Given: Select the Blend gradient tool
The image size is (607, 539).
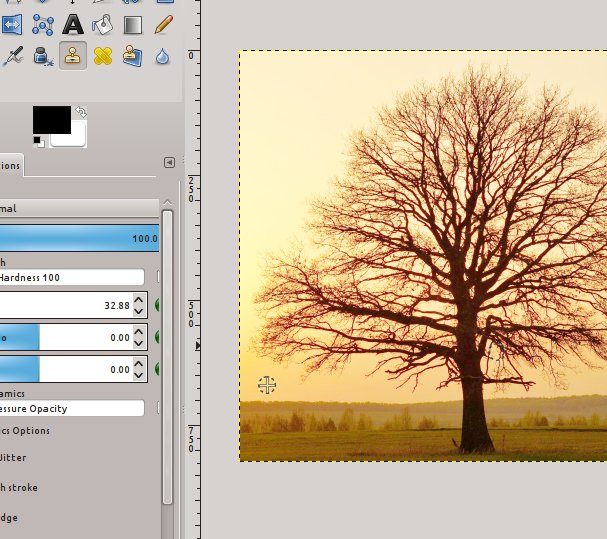Looking at the screenshot, I should coord(133,25).
